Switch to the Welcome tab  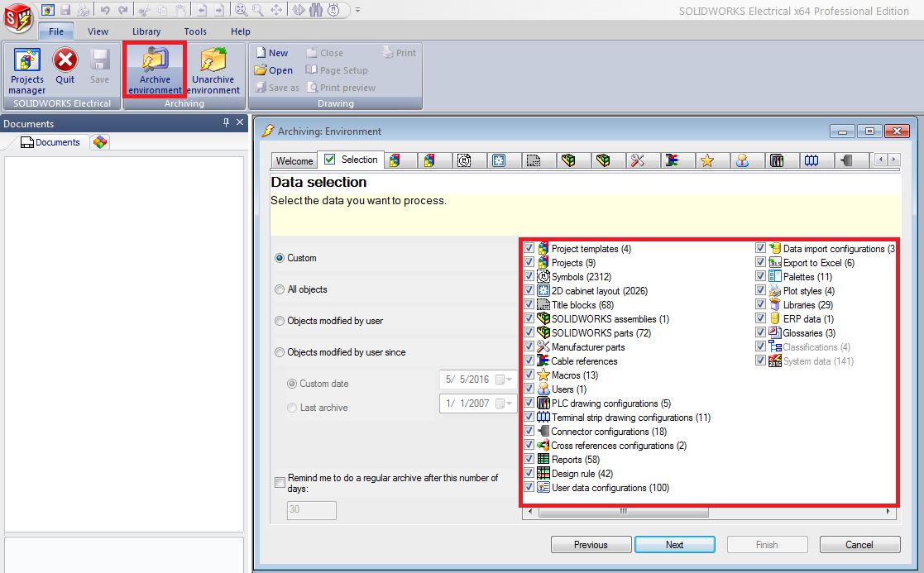(294, 160)
